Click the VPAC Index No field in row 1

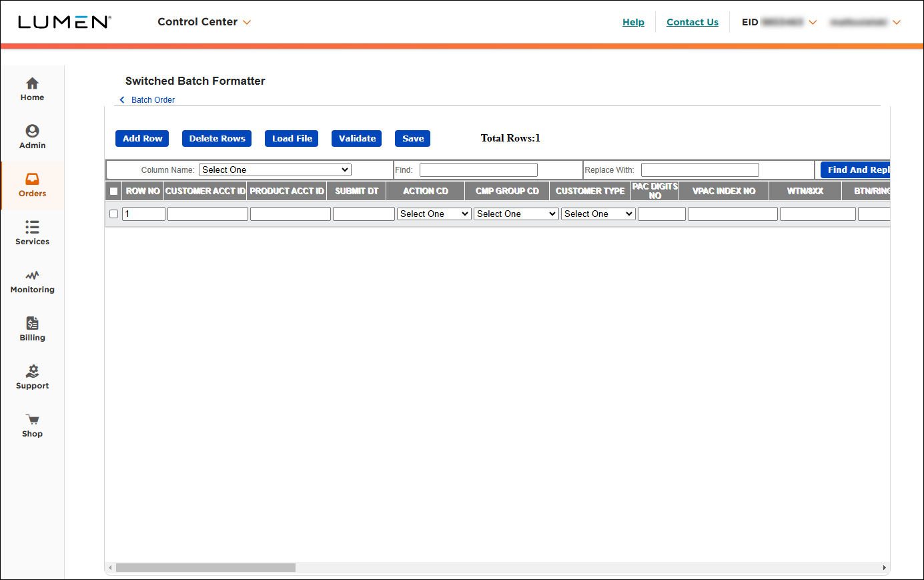(733, 214)
